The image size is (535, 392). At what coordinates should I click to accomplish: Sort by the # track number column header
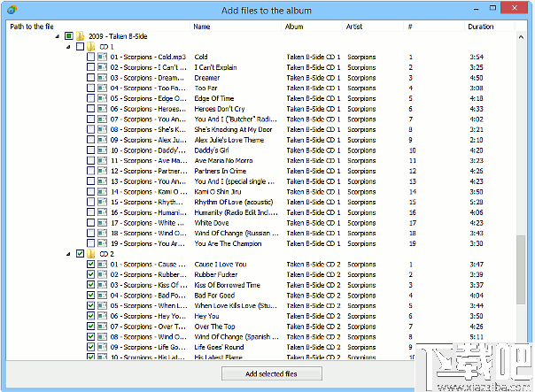pos(434,27)
